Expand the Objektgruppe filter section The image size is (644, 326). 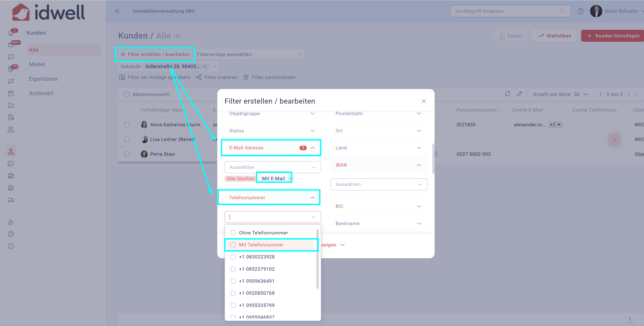[x=273, y=114]
